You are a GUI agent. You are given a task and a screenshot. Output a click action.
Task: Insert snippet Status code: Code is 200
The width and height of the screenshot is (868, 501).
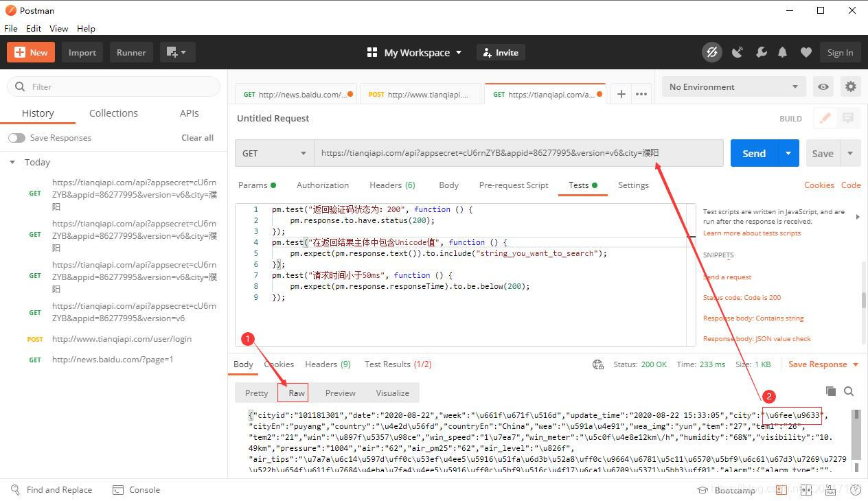coord(742,298)
